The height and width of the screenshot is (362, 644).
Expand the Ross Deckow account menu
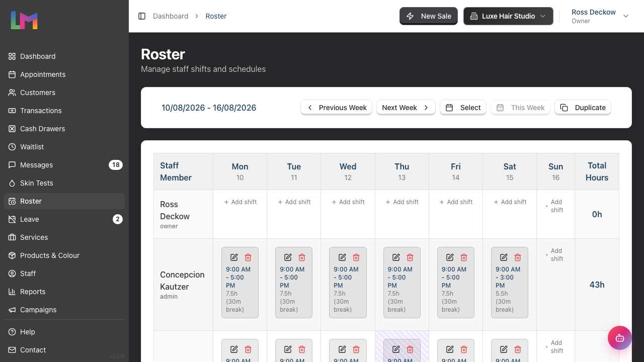tap(600, 16)
